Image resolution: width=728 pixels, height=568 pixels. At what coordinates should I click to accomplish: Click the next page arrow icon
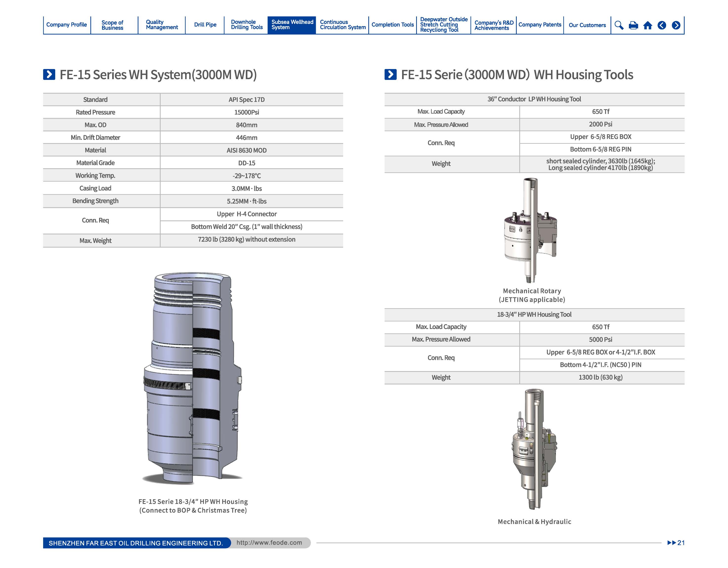pos(676,25)
